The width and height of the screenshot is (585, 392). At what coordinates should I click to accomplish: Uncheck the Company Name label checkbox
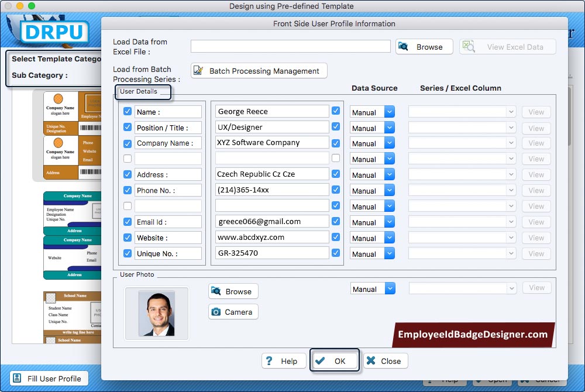pos(128,143)
